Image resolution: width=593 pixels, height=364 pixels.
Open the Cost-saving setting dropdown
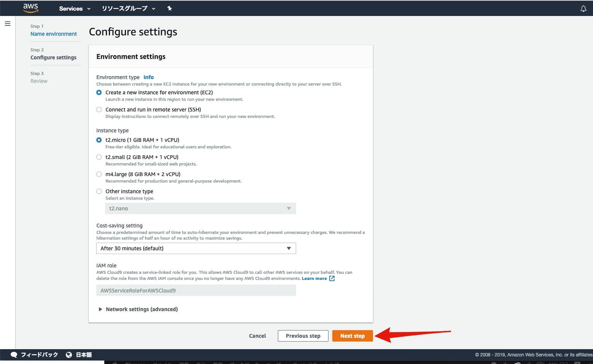click(x=196, y=248)
